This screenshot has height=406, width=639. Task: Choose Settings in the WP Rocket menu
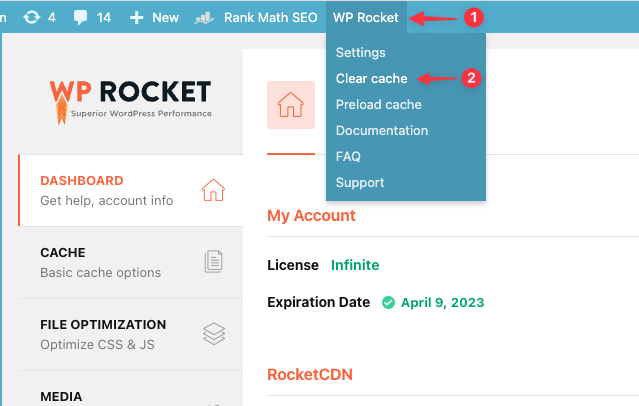[360, 52]
